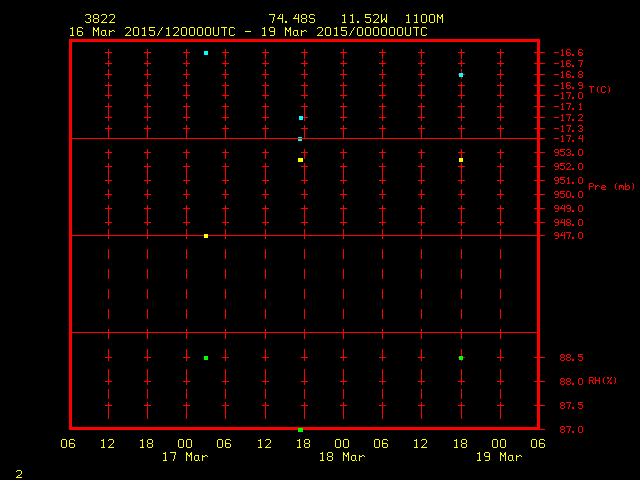Select the 18 Mar date label
Screen dimensions: 640x480
point(342,457)
